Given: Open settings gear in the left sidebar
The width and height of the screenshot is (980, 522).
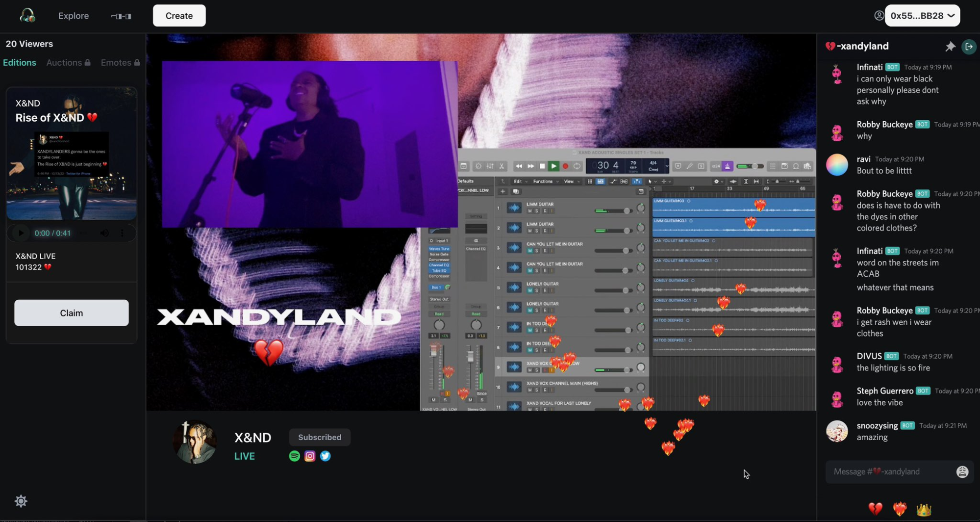Looking at the screenshot, I should pyautogui.click(x=21, y=501).
